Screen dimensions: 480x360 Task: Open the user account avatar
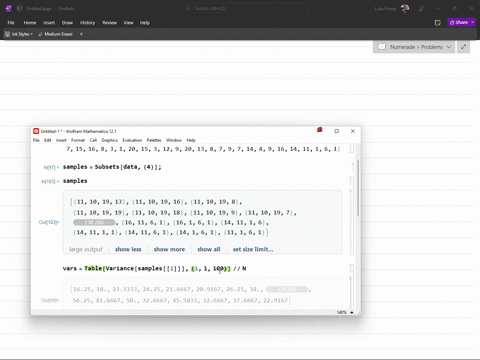(x=405, y=9)
